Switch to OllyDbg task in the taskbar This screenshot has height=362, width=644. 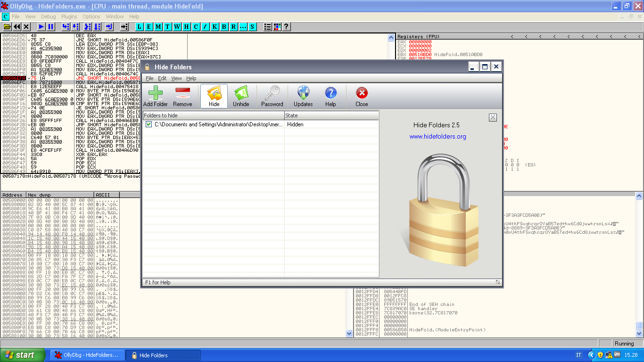tap(87, 355)
